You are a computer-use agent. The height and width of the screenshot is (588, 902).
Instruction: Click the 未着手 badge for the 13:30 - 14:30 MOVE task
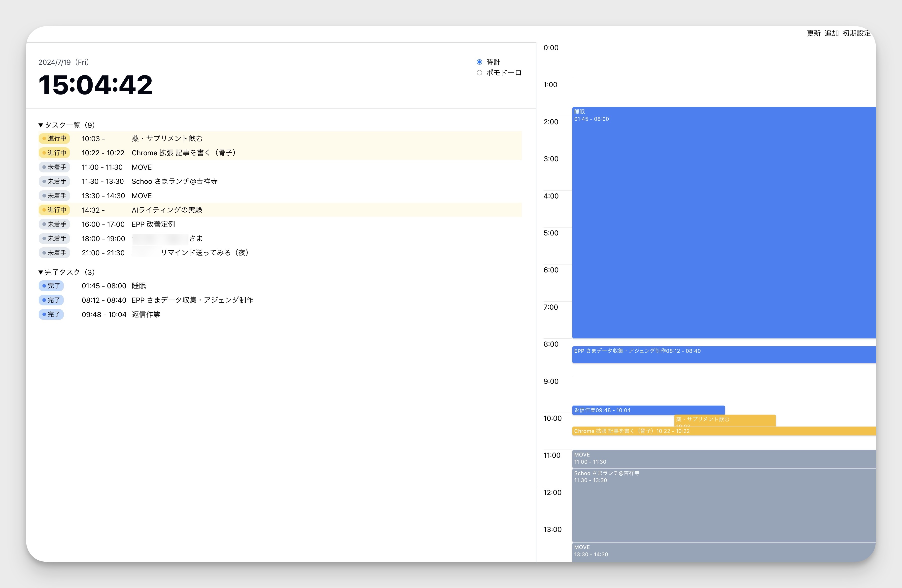click(x=54, y=196)
